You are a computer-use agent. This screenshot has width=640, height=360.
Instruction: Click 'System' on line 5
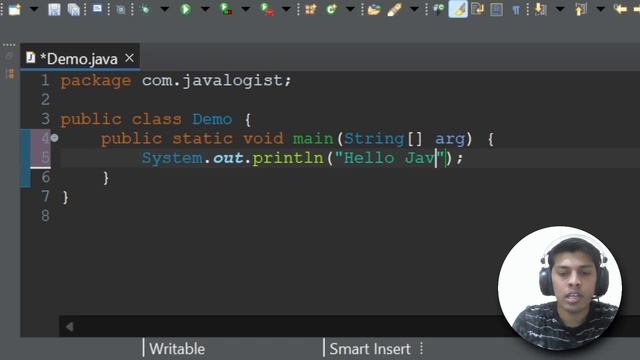[x=172, y=158]
